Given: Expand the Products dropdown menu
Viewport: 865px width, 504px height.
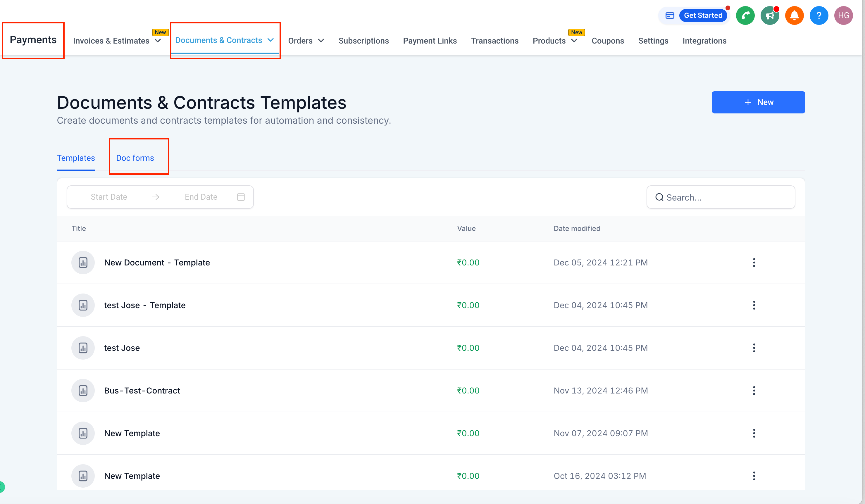Looking at the screenshot, I should [574, 41].
